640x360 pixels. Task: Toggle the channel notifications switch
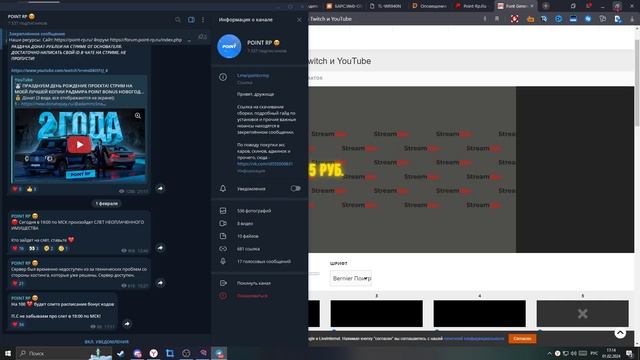pos(296,188)
